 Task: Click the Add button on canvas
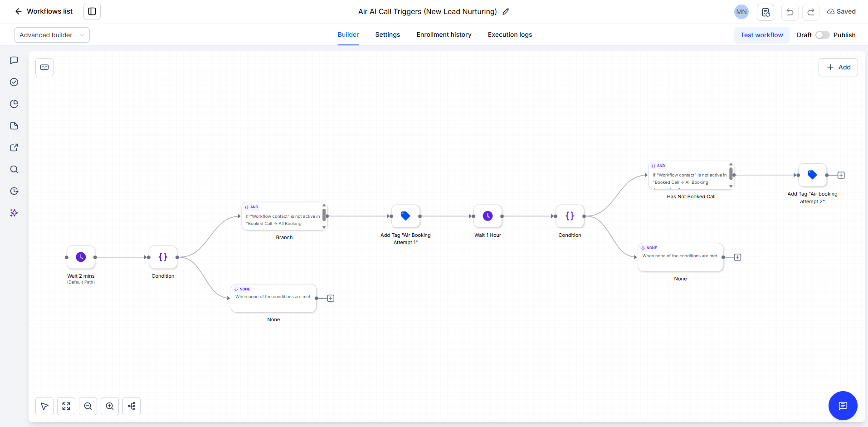click(x=838, y=67)
